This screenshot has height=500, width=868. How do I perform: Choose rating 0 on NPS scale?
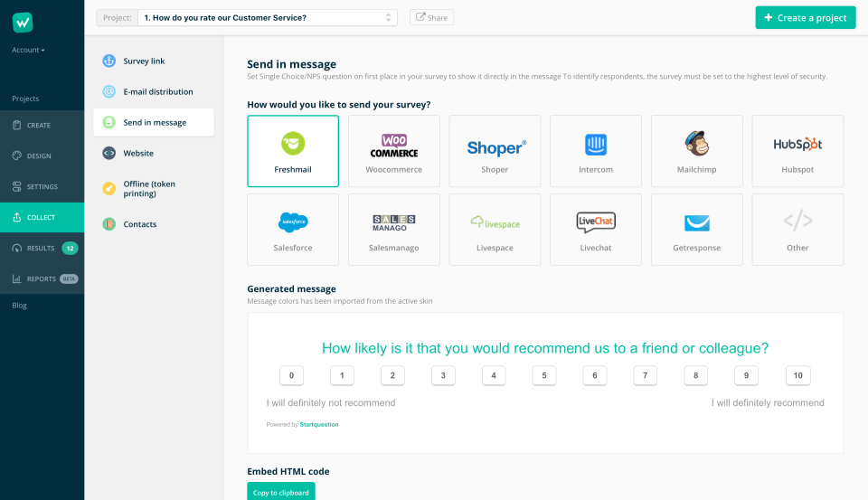[291, 375]
